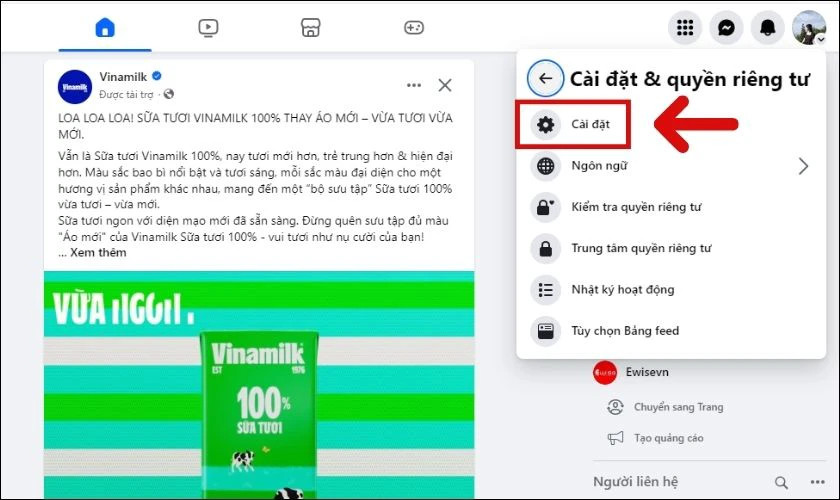Click the switch profile icon

point(615,407)
